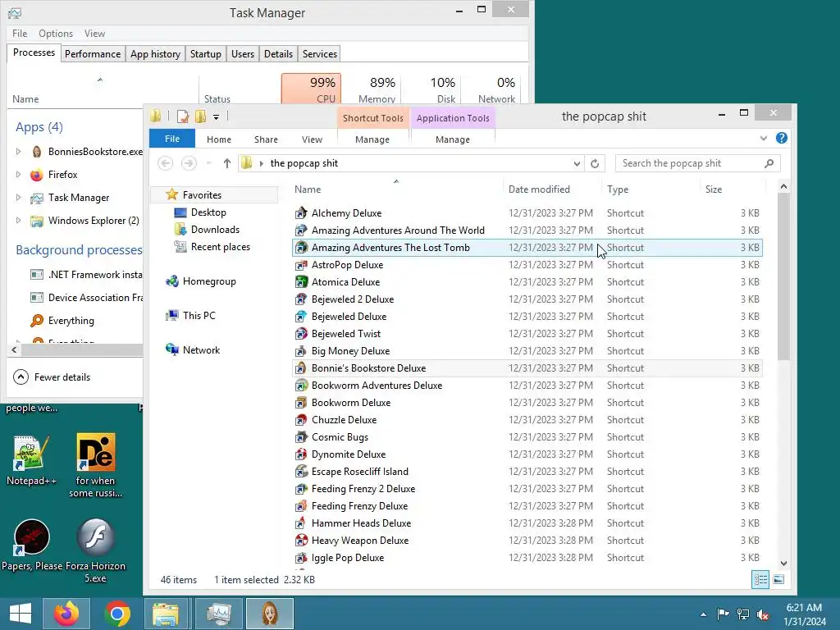Click the file list vertical scrollbar

(x=783, y=277)
